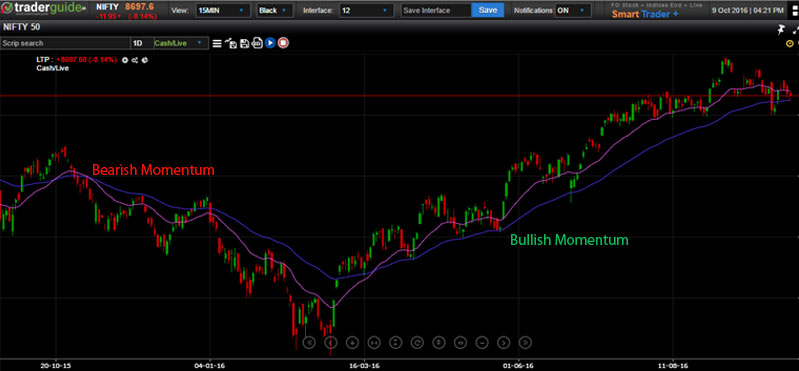799x371 pixels.
Task: Click the 04-01-16 date label on axis
Action: (x=210, y=365)
